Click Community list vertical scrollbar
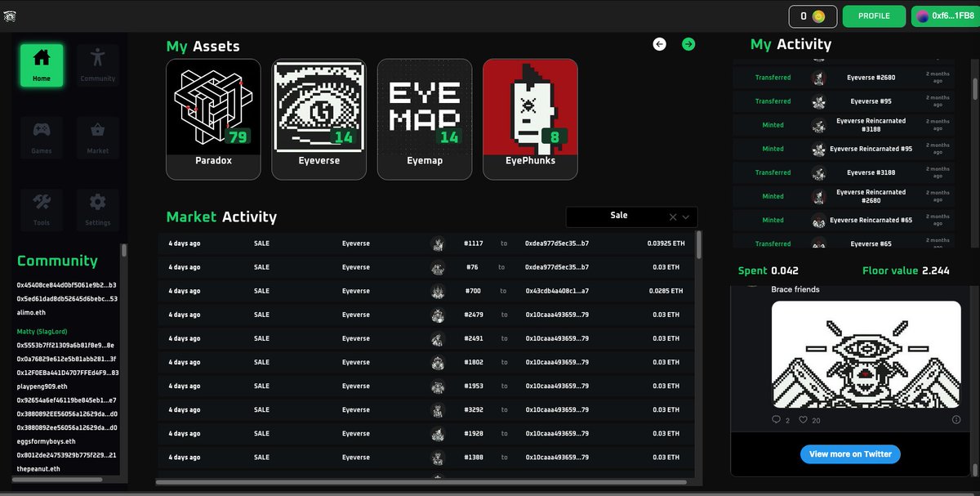This screenshot has width=980, height=496. (124, 252)
